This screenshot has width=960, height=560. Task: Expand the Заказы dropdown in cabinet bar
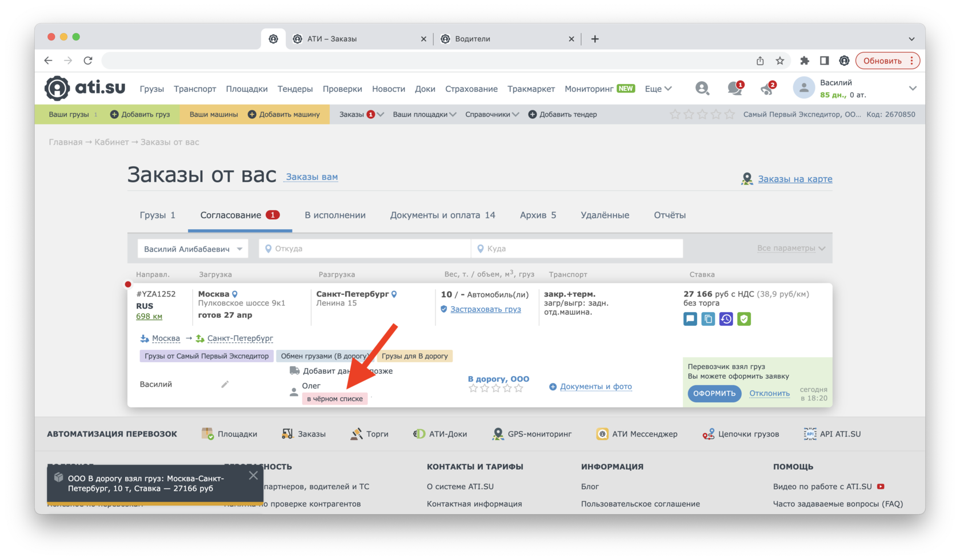point(361,114)
